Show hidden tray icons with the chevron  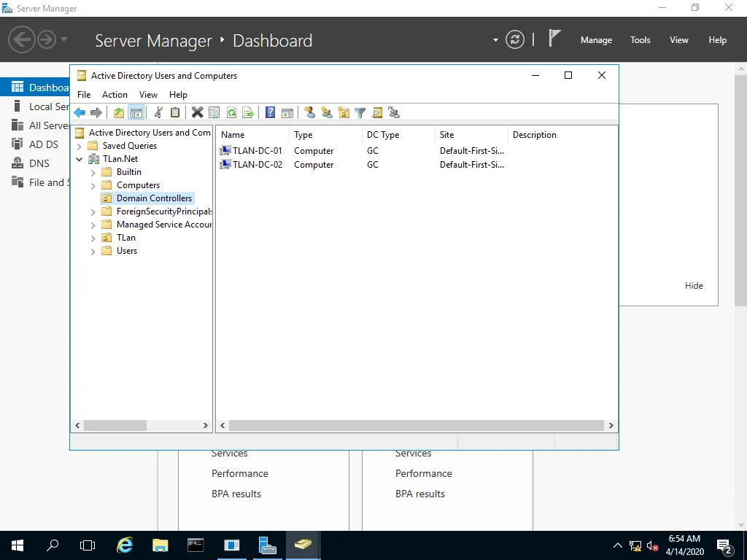pyautogui.click(x=617, y=545)
